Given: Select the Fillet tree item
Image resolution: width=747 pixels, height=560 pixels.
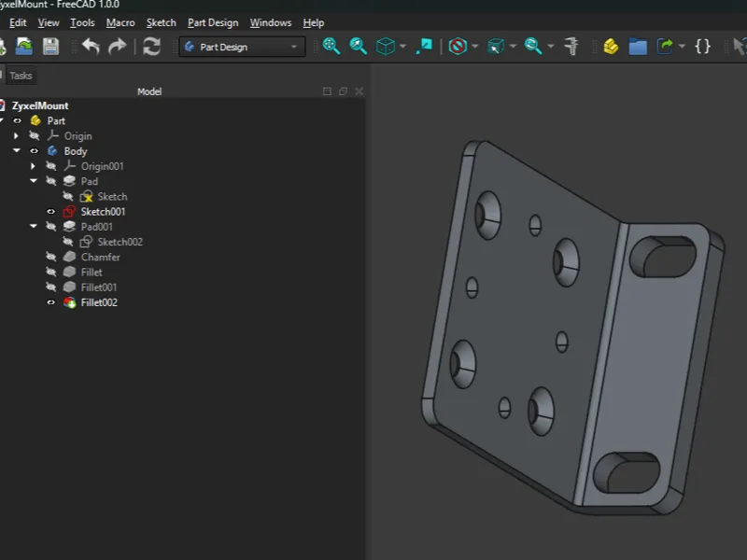Looking at the screenshot, I should [x=92, y=273].
